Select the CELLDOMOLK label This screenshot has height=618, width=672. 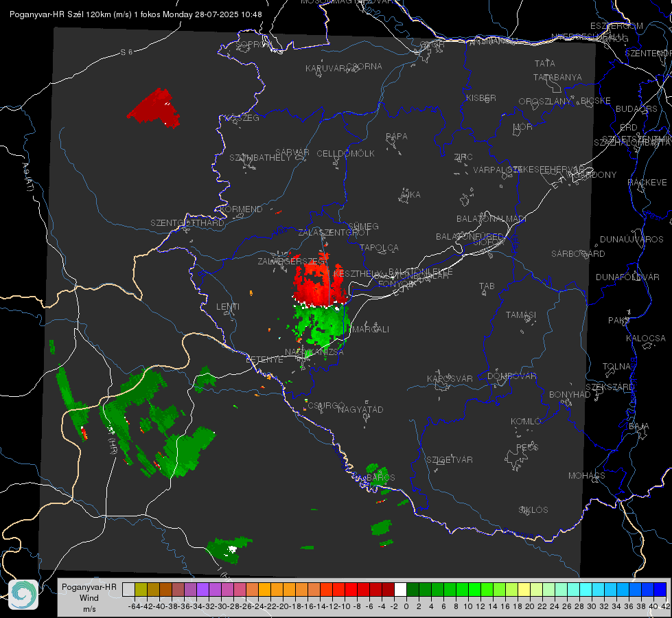[x=345, y=154]
